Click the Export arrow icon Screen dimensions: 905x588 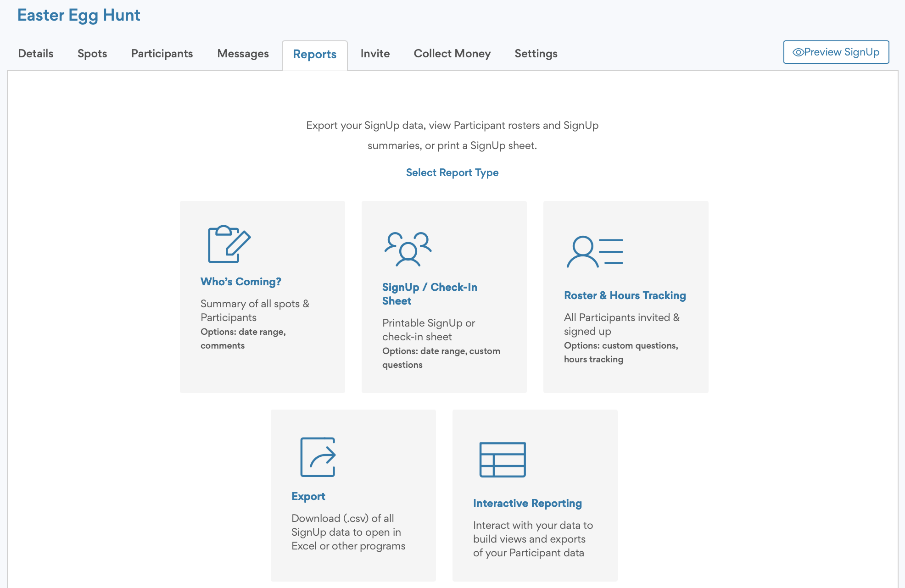(x=318, y=457)
